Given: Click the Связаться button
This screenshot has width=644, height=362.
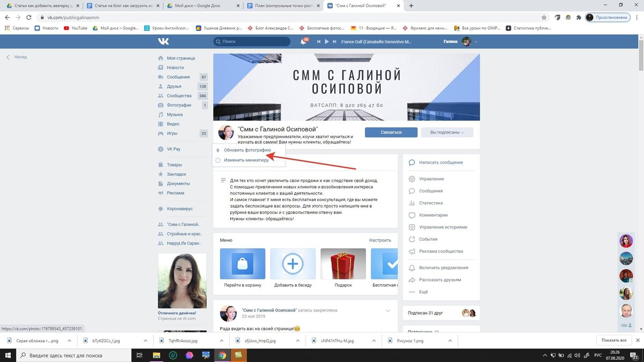Looking at the screenshot, I should [391, 132].
